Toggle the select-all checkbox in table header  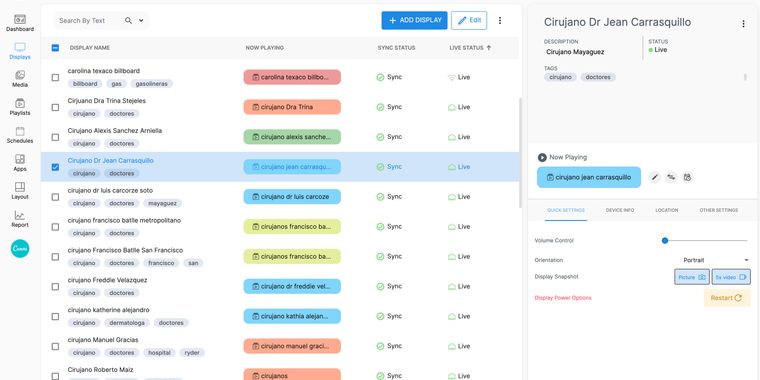[55, 48]
